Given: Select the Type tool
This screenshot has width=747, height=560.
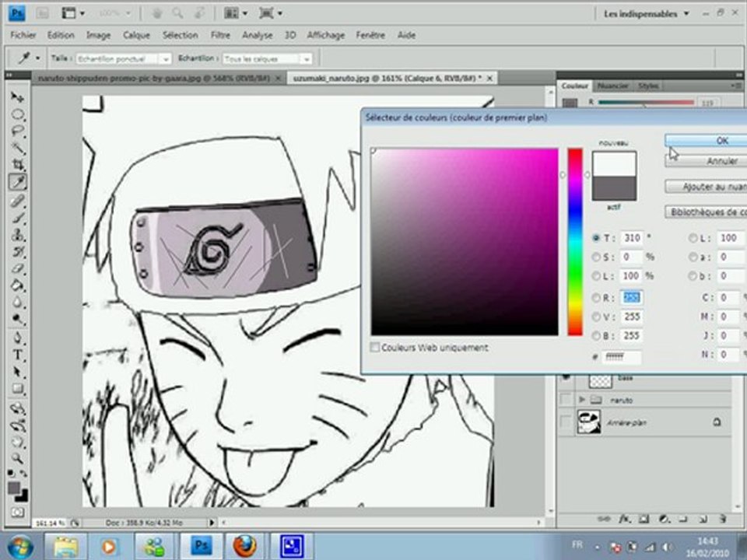Looking at the screenshot, I should [18, 355].
